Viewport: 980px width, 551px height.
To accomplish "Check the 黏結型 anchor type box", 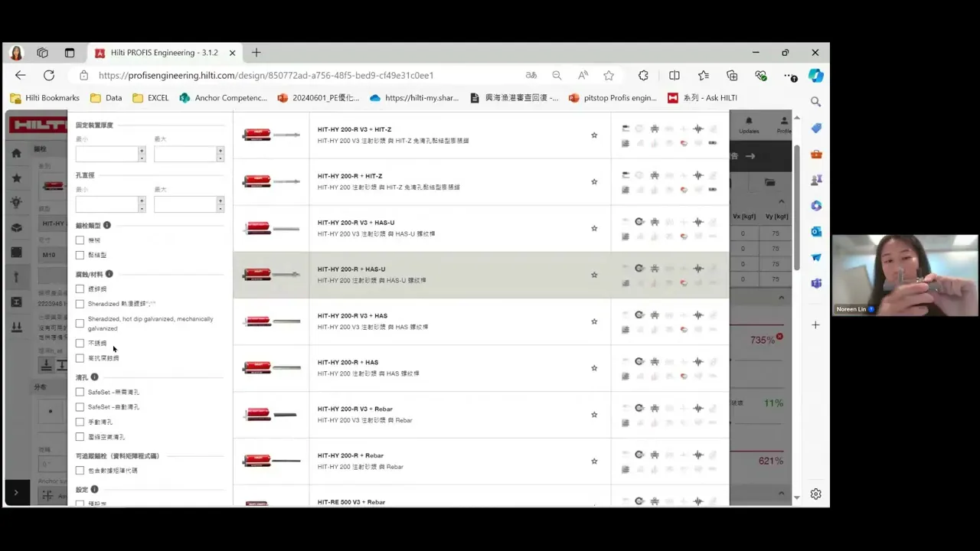I will coord(80,255).
